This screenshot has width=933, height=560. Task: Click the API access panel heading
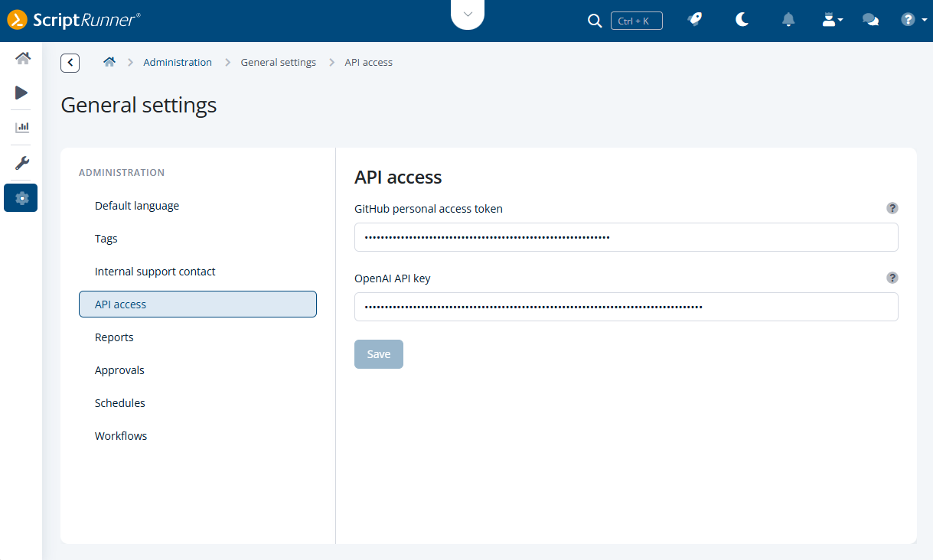(398, 177)
